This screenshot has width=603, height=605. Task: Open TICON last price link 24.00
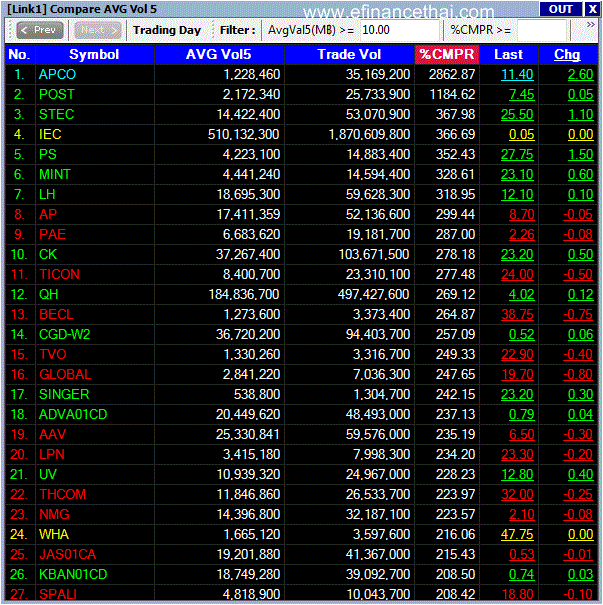point(517,274)
